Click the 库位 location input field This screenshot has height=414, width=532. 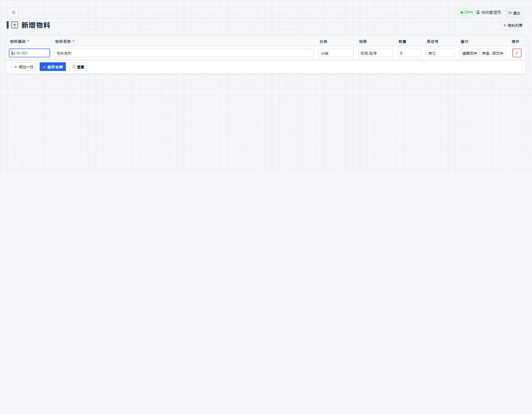440,53
